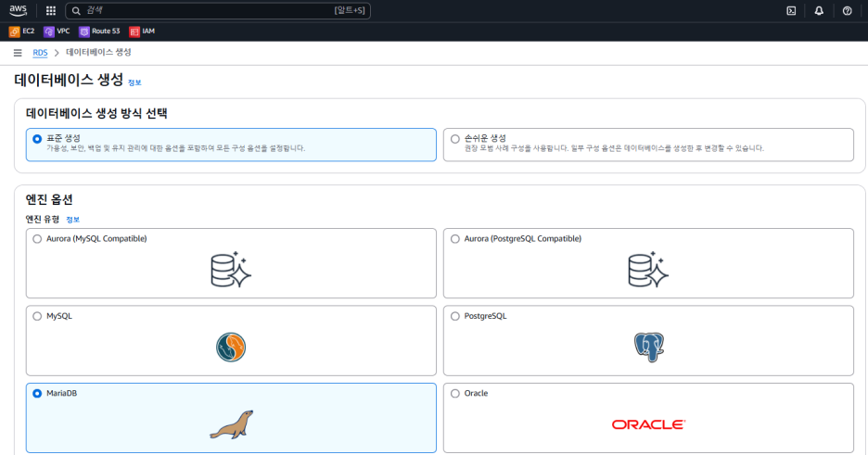Click the EC2 shortcut label

pyautogui.click(x=28, y=31)
